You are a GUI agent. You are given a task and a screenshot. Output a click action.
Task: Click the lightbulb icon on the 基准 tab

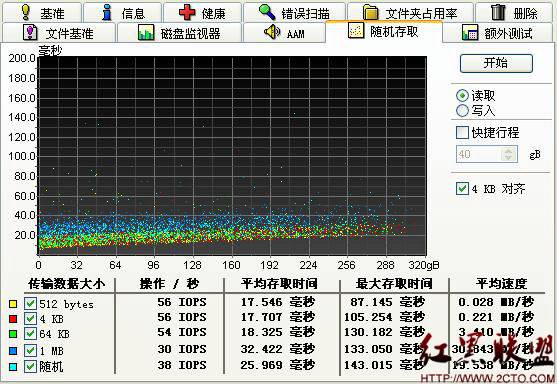tap(25, 12)
